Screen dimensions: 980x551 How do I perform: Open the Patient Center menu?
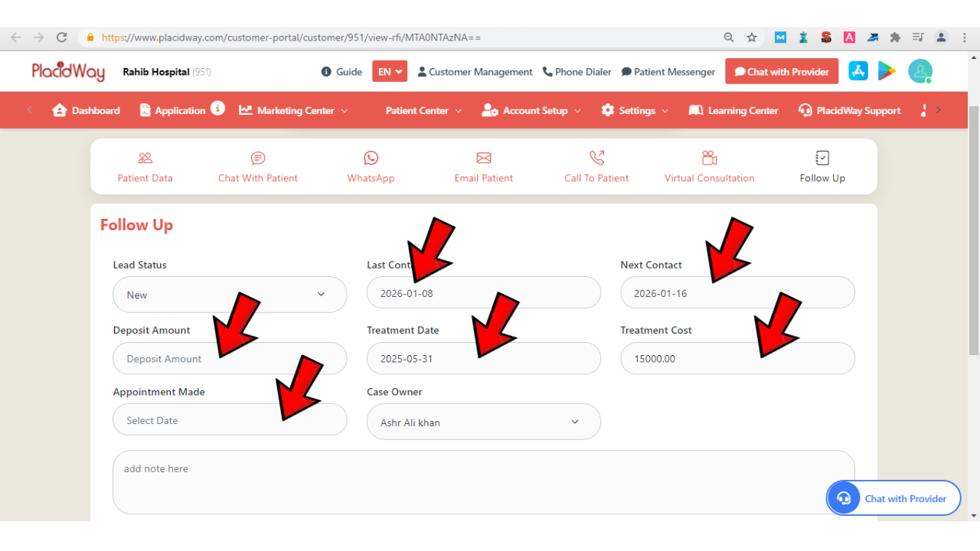pyautogui.click(x=423, y=110)
